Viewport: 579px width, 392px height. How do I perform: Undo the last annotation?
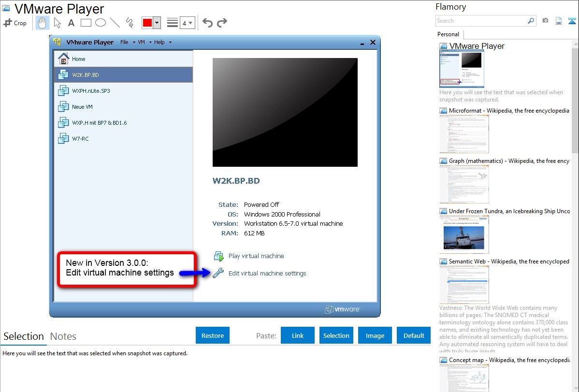[207, 23]
